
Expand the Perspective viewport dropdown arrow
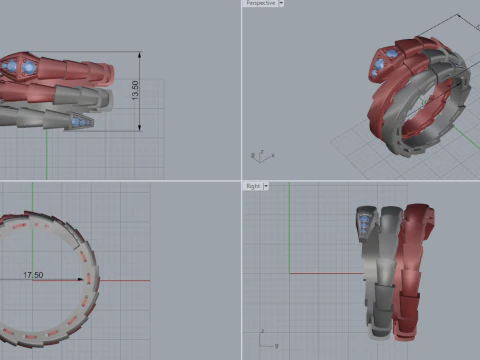tap(281, 3)
